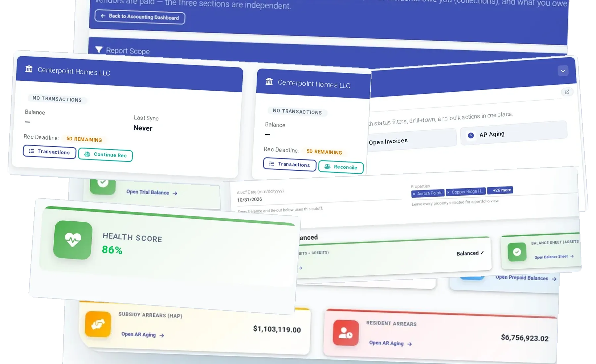This screenshot has height=364, width=596.
Task: Click the As-of Date input field
Action: tap(319, 198)
